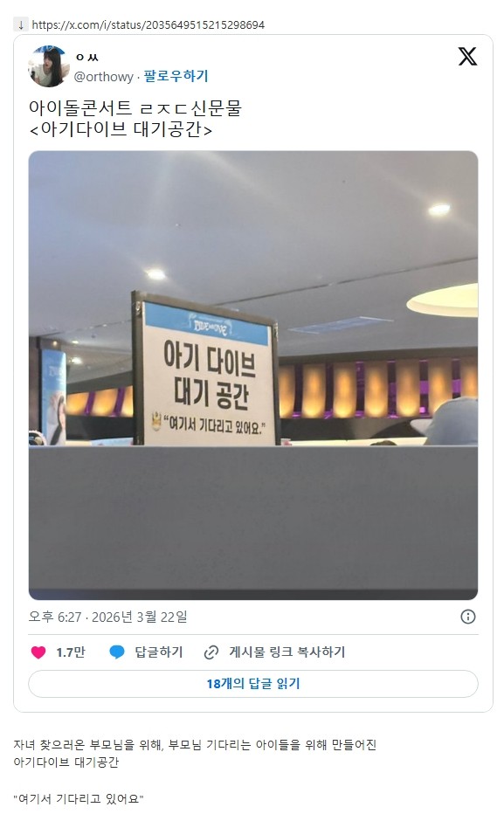Click the 아기 다이브 대기 공간 sign in photo

pyautogui.click(x=205, y=371)
